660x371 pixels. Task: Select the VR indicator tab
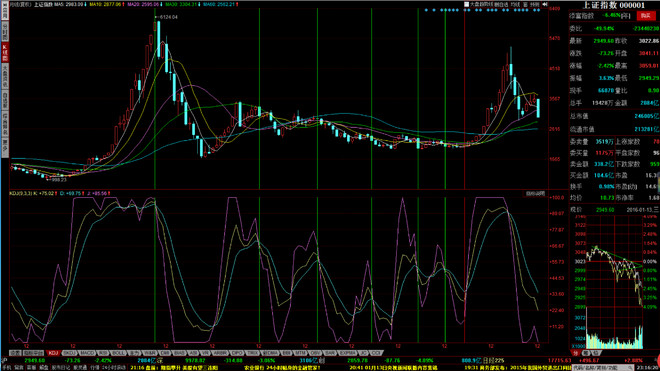pos(205,353)
